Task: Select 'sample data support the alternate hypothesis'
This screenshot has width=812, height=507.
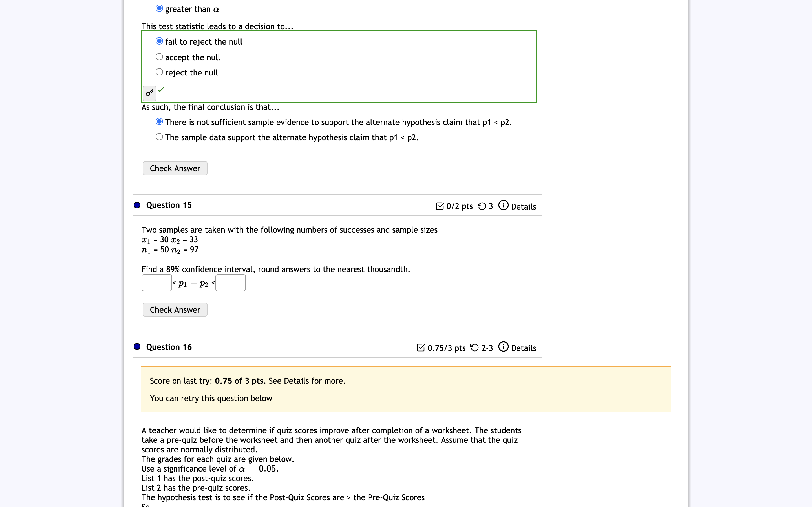Action: coord(159,137)
